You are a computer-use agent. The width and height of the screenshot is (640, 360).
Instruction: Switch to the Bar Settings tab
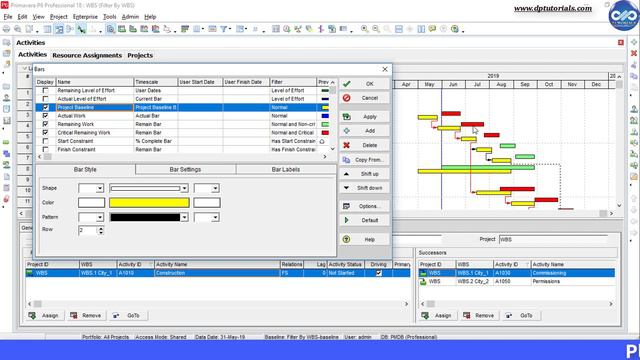coord(185,169)
